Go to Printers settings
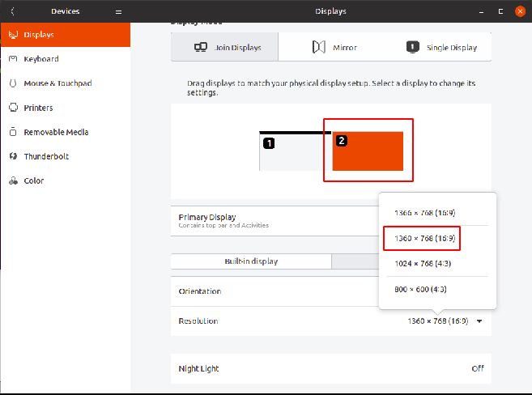 [65, 108]
